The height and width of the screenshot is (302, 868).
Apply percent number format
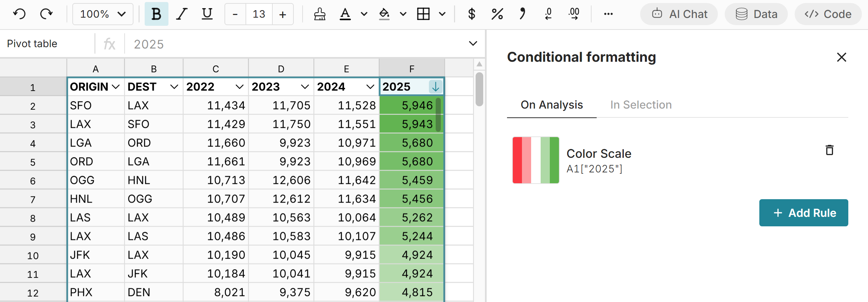(497, 14)
